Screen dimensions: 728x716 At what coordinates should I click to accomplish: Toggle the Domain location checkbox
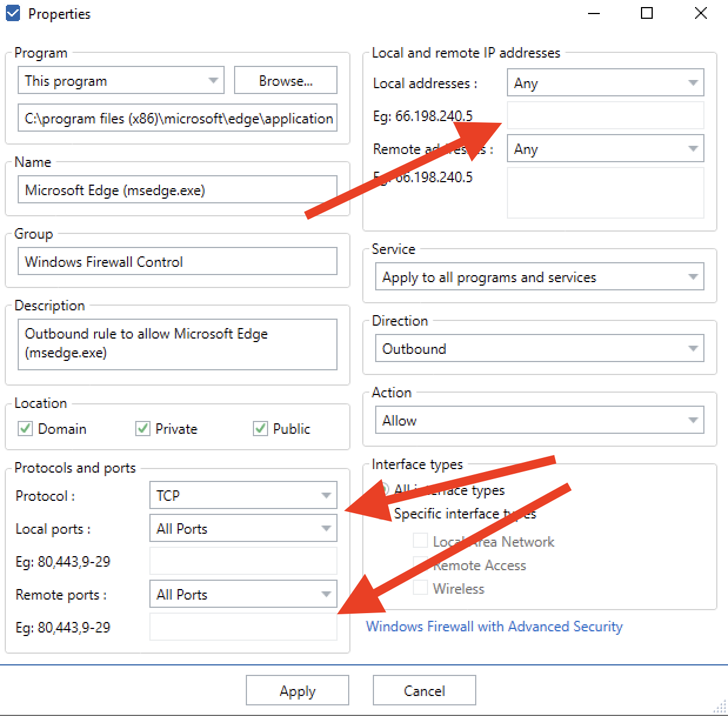(x=25, y=429)
